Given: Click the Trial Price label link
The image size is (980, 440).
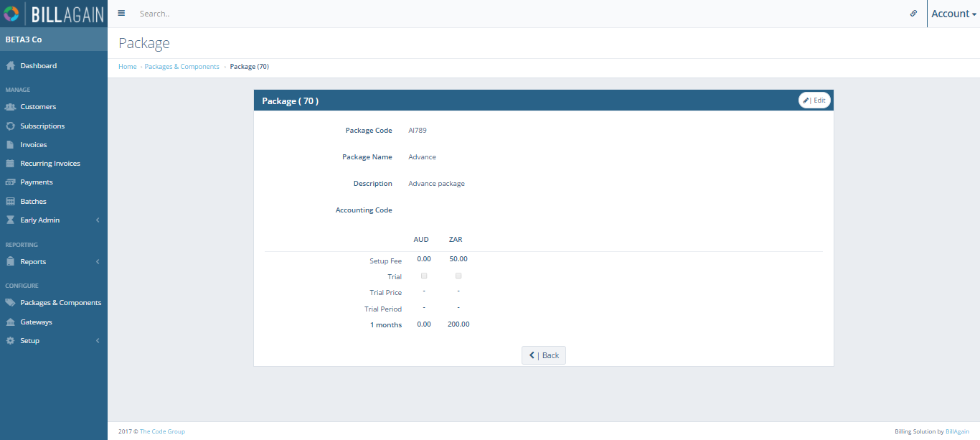Looking at the screenshot, I should (x=386, y=293).
